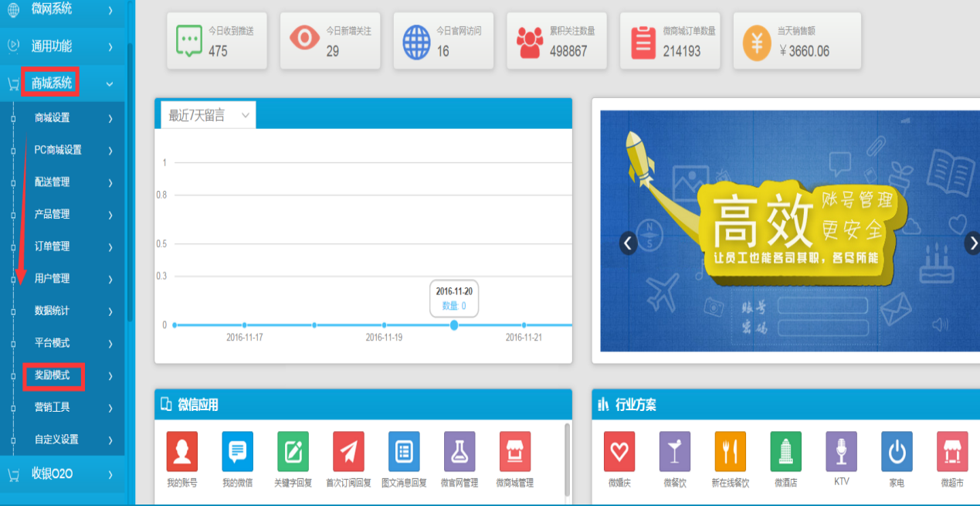The height and width of the screenshot is (506, 980).
Task: Click the 2016-11-20 data point on chart
Action: pyautogui.click(x=454, y=325)
